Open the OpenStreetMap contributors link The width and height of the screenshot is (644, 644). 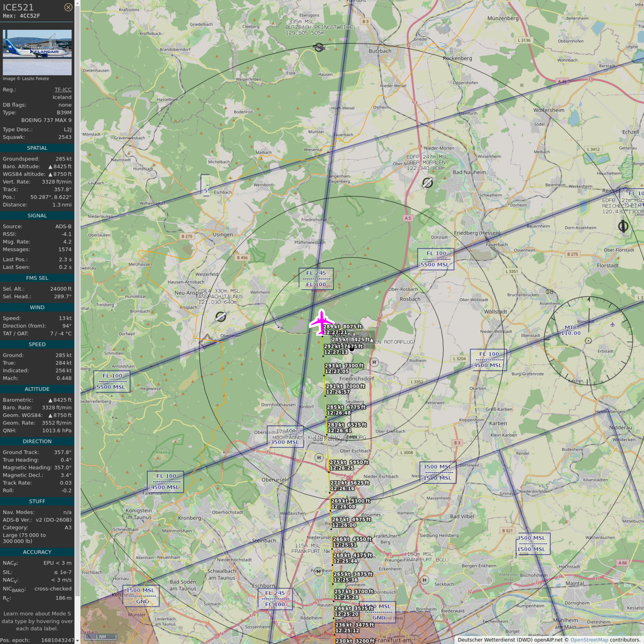coord(589,640)
